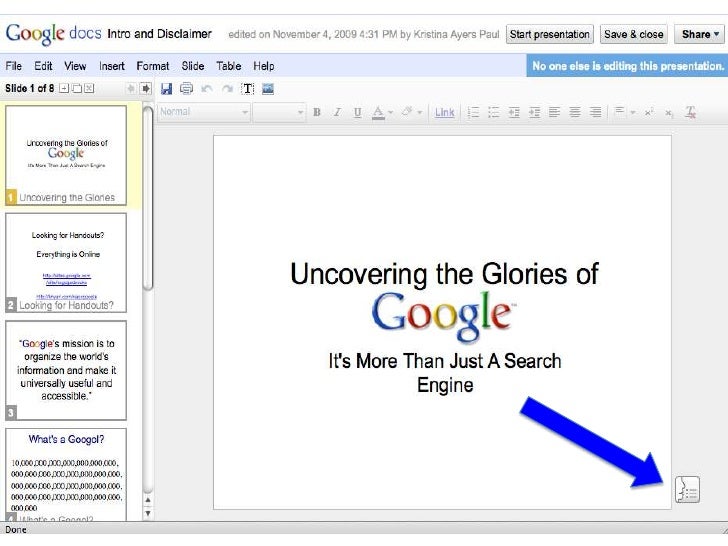Select the presentation title Intro and Disclaimer
Viewport: 728px width, 546px height.
point(159,34)
